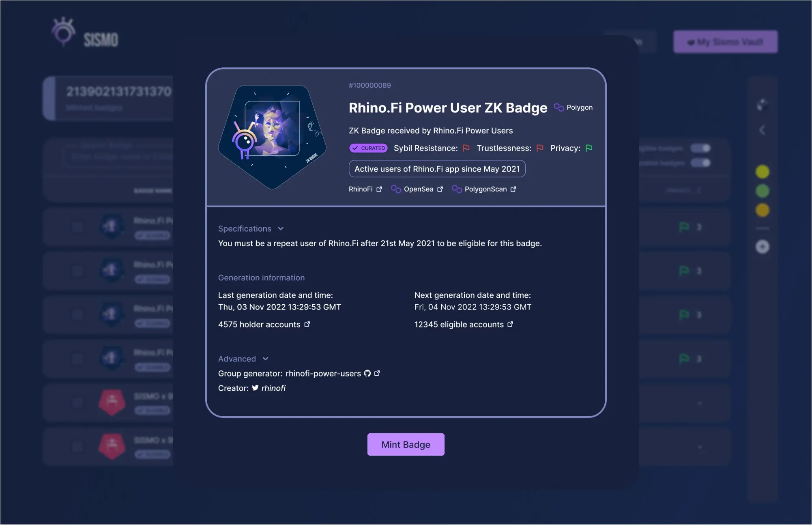Click Active users since May 2021 button
812x525 pixels.
click(x=437, y=168)
